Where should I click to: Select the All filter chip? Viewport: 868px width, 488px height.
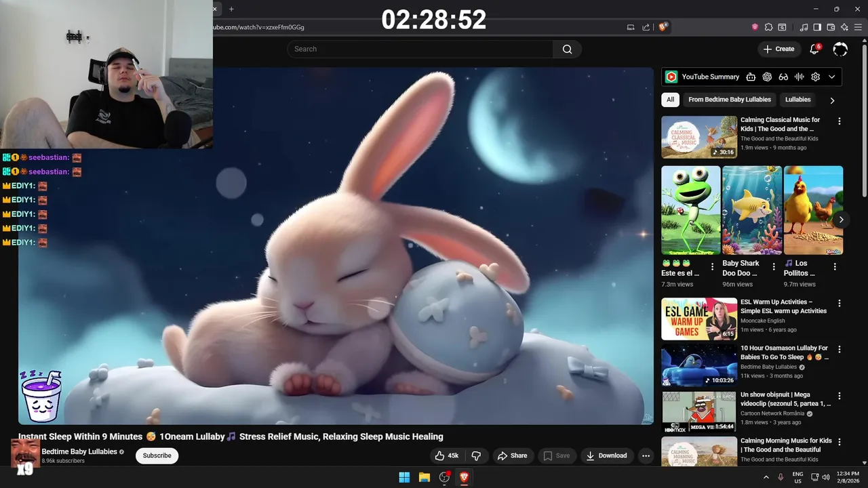pos(670,100)
